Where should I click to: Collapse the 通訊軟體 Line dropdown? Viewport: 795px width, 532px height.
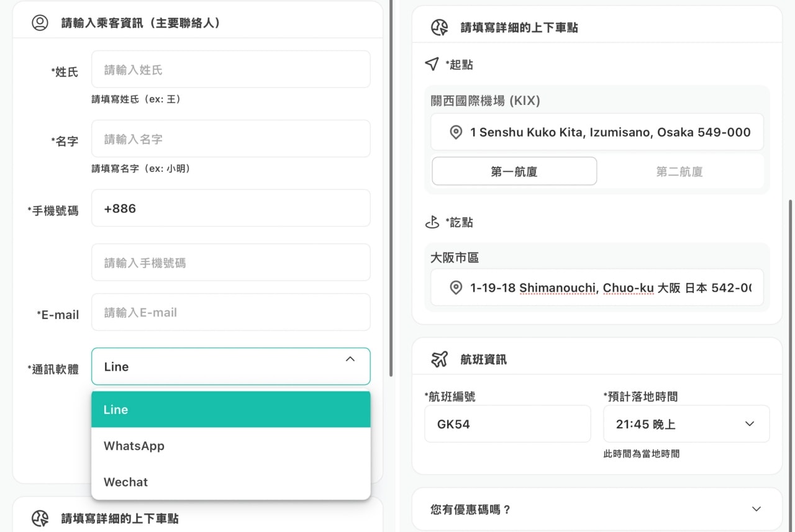click(230, 366)
